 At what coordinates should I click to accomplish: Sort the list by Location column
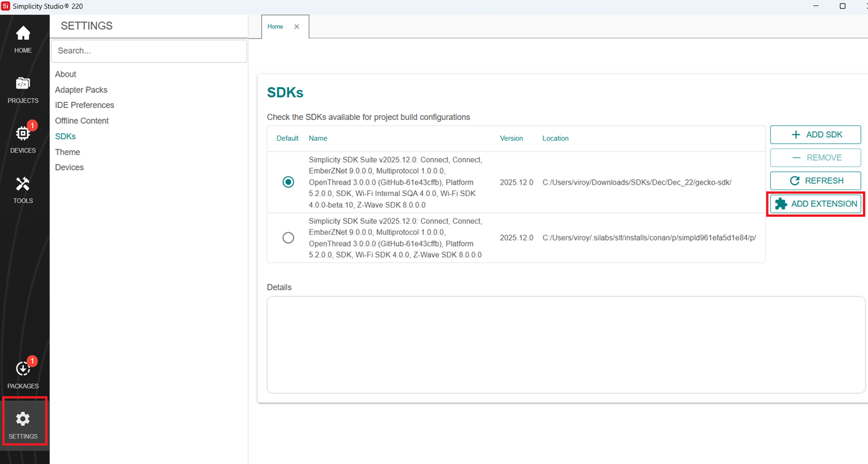(x=555, y=138)
